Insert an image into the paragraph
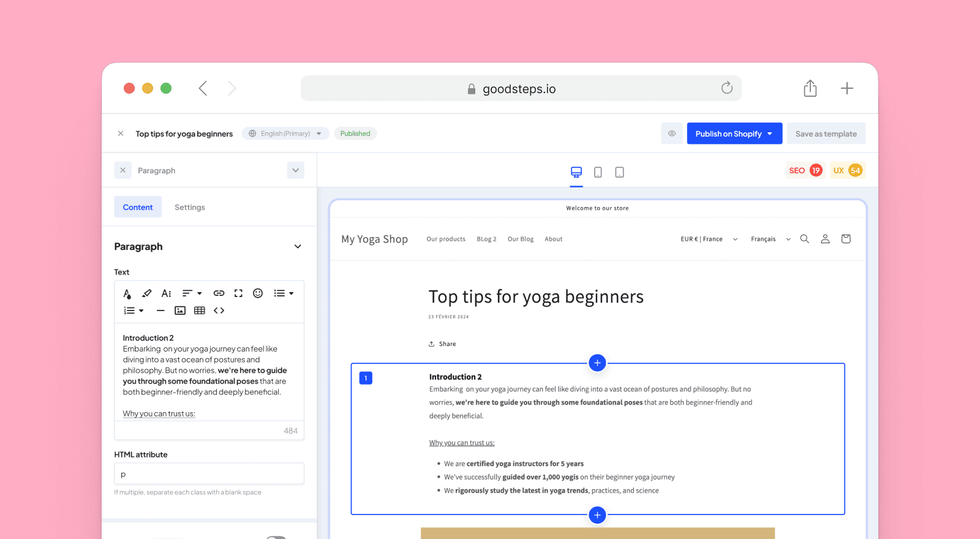 click(180, 311)
